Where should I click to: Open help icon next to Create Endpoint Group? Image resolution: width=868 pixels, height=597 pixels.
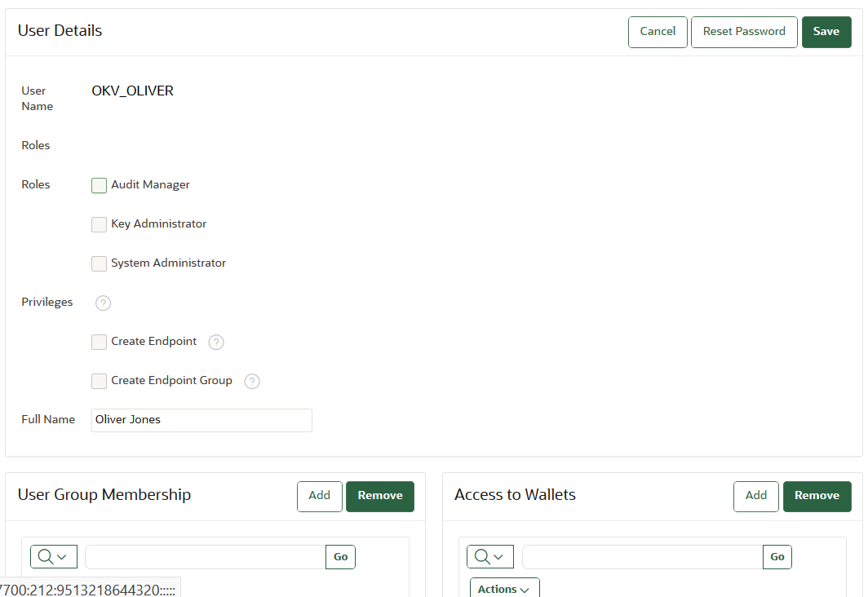click(252, 382)
